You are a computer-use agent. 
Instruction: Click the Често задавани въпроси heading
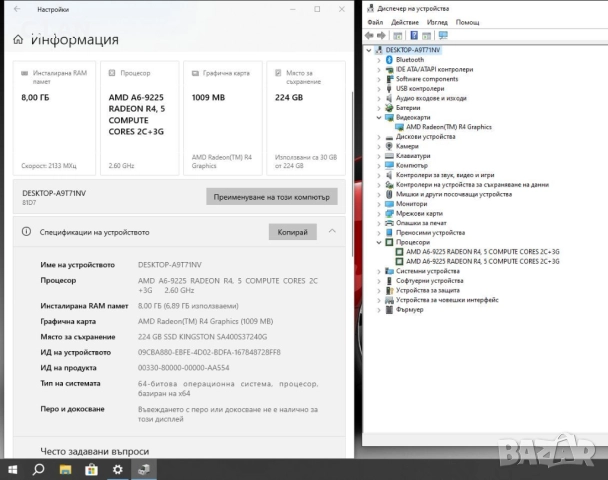pyautogui.click(x=95, y=451)
